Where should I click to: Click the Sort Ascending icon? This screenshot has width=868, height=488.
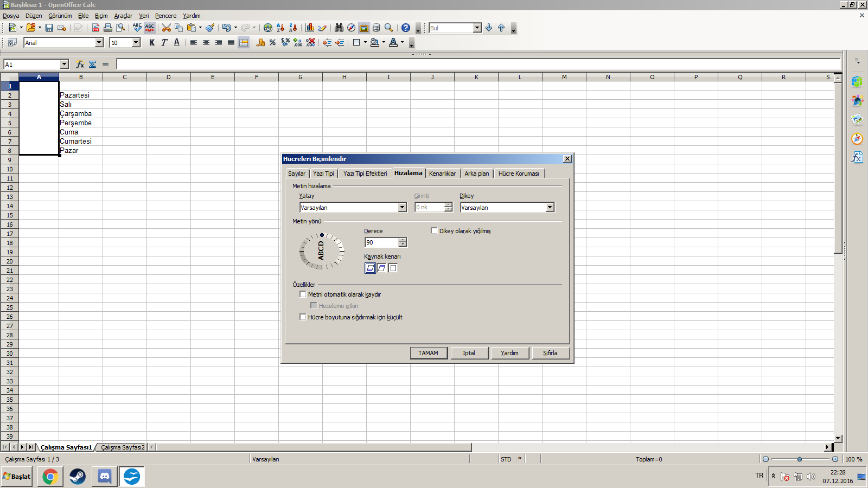[280, 28]
